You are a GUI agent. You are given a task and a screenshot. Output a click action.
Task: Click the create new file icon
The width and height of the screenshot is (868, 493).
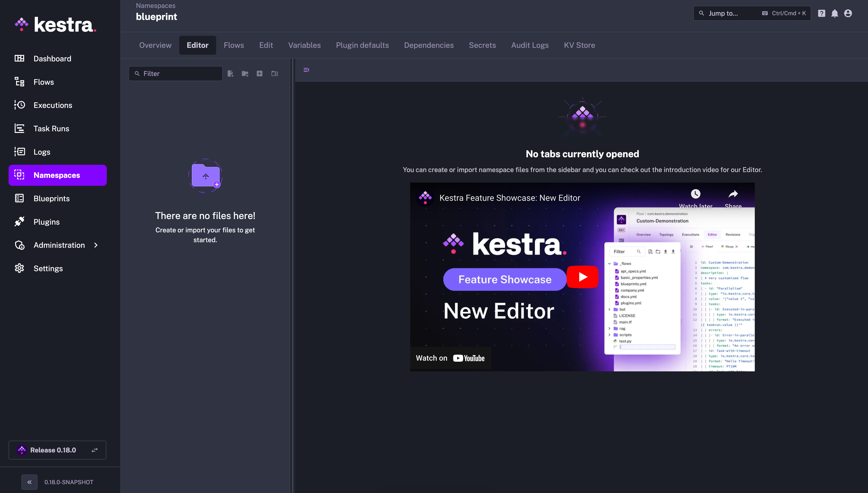(231, 73)
